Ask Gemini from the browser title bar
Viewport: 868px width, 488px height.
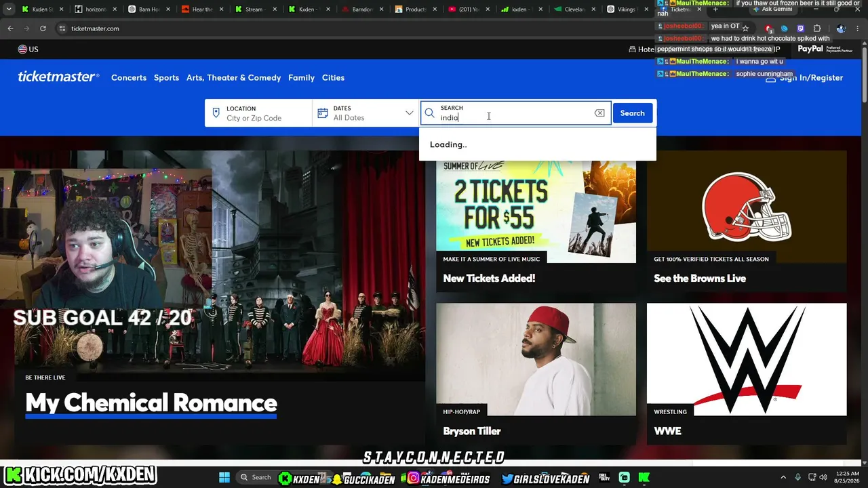pos(773,9)
